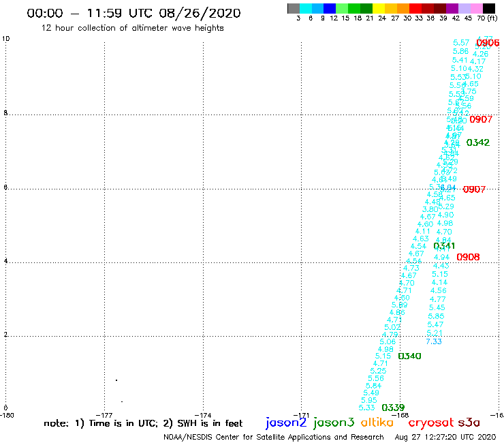Click the wave height value 5.06
Viewport: 504px width, 443px height.
(x=388, y=341)
